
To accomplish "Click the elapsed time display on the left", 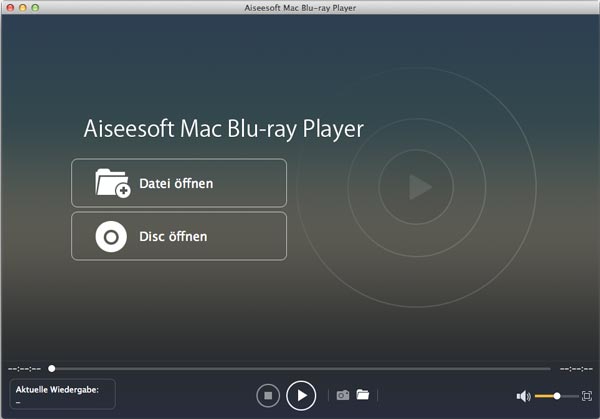I will [x=24, y=368].
